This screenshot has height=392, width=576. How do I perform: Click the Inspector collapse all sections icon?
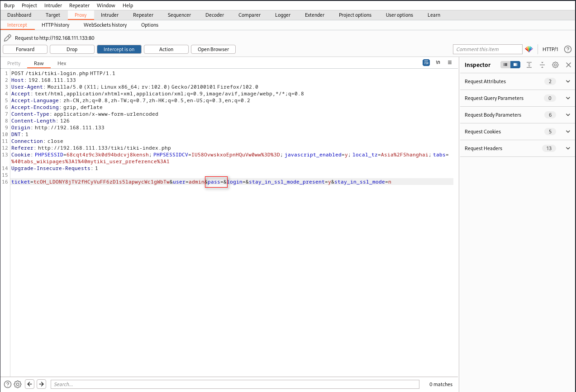click(542, 65)
